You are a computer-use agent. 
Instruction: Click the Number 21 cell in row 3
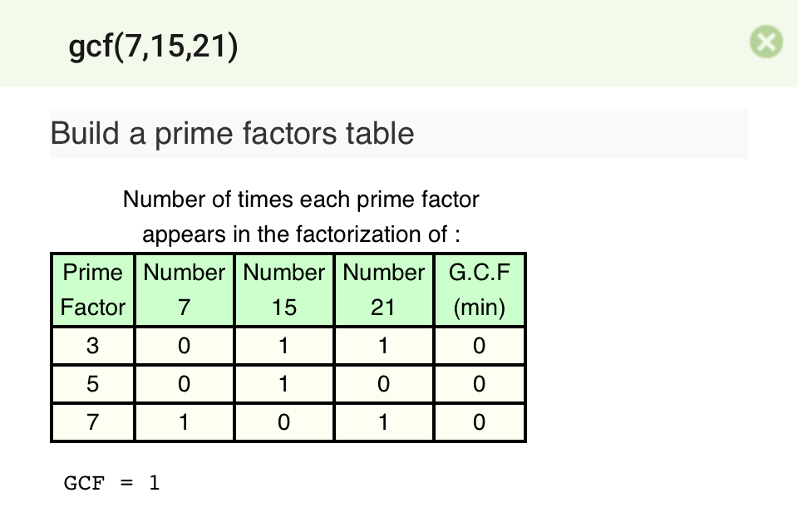tap(384, 346)
